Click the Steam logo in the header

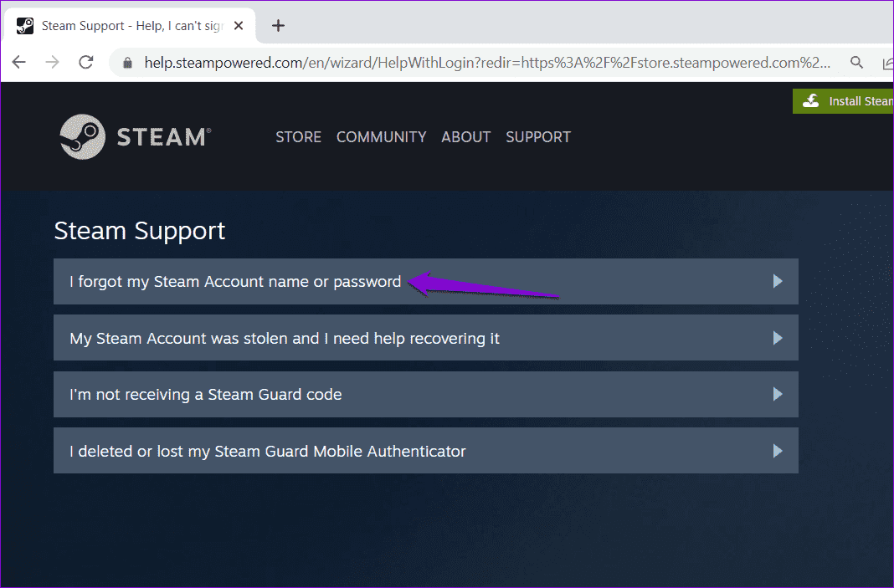click(x=135, y=136)
